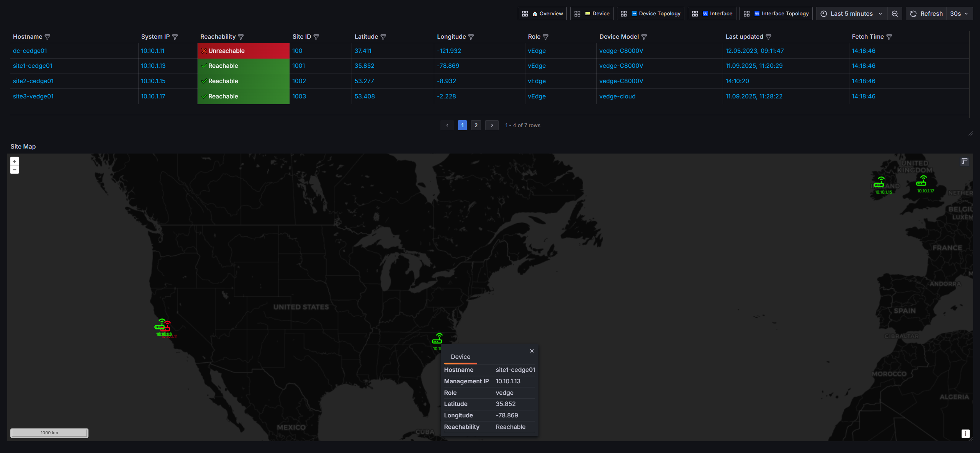Image resolution: width=980 pixels, height=453 pixels.
Task: Expand the 30s refresh interval dropdown
Action: coord(959,13)
